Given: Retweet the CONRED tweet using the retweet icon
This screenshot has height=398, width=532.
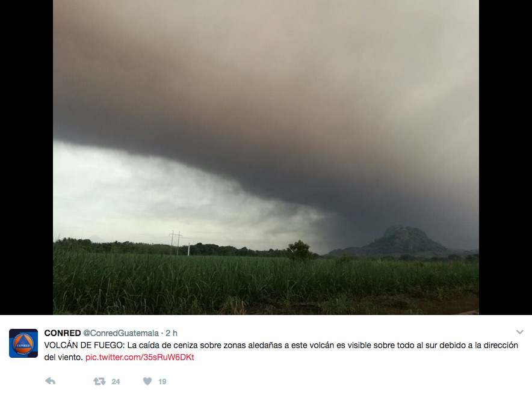Looking at the screenshot, I should [99, 381].
